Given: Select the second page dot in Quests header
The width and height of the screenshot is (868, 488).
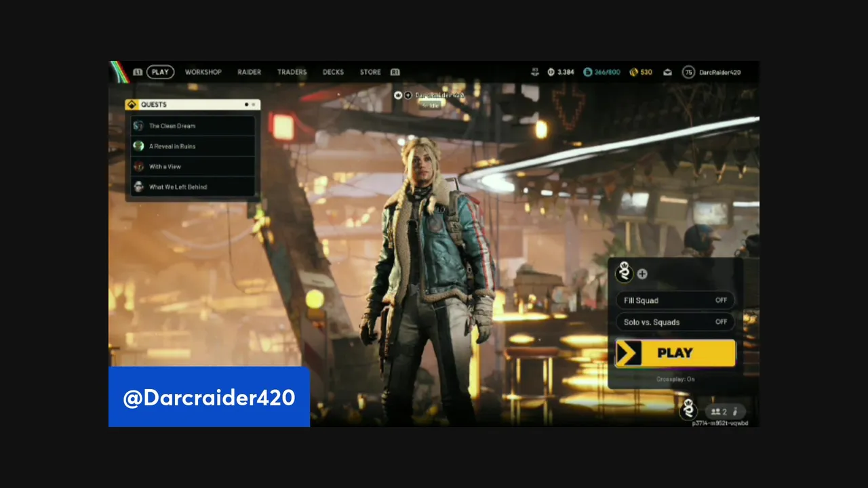Looking at the screenshot, I should [254, 104].
